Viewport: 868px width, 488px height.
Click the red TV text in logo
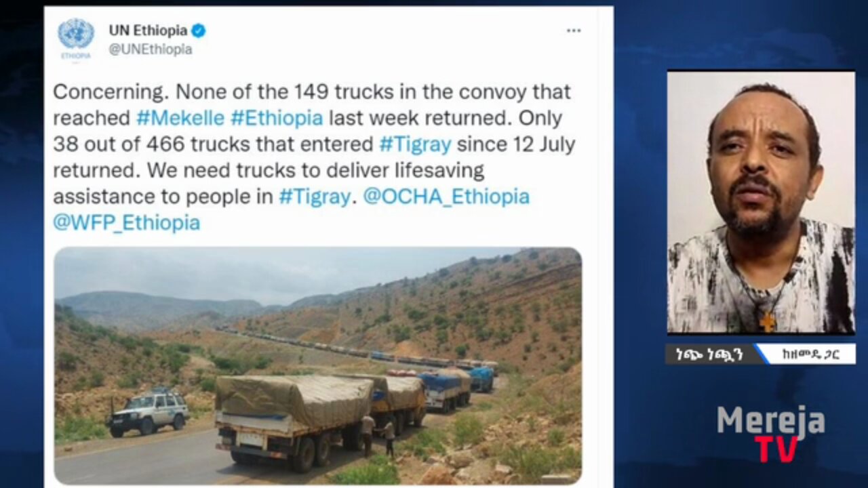click(775, 449)
